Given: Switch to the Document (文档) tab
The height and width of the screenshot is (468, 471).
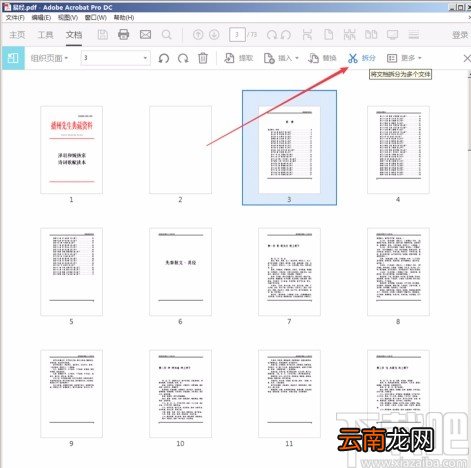Looking at the screenshot, I should 74,35.
